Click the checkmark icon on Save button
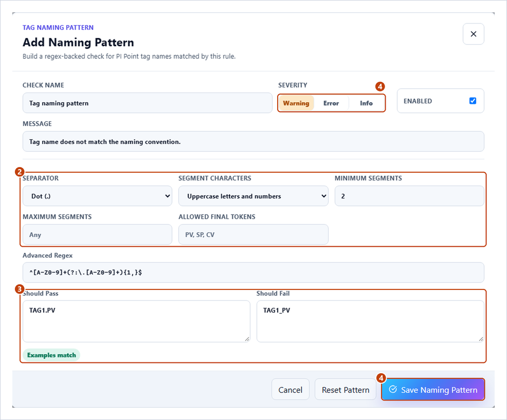 tap(393, 389)
